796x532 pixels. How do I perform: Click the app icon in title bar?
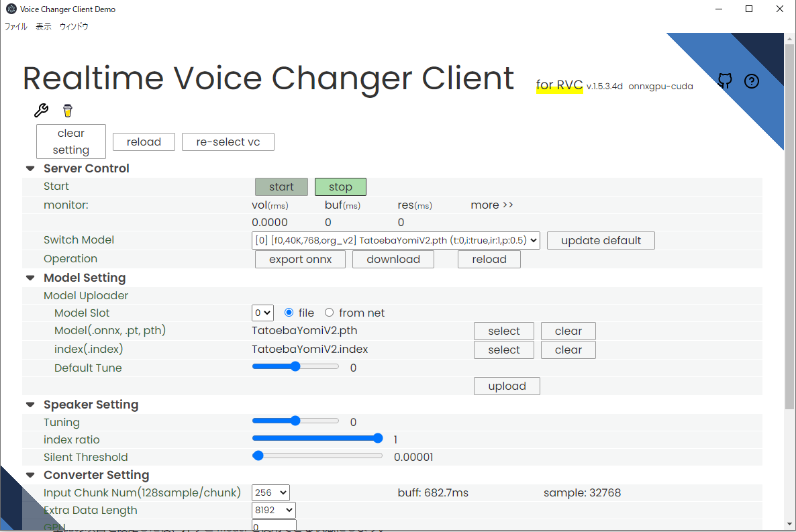coord(11,9)
